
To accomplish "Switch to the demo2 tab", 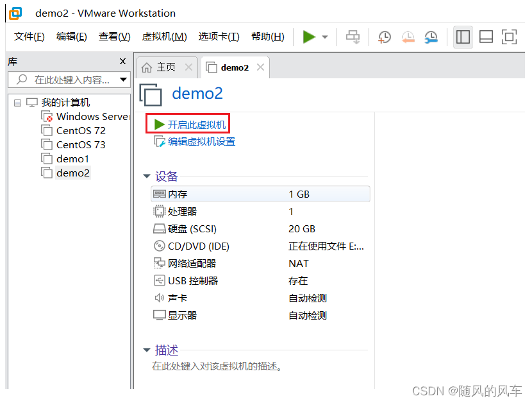I will [x=235, y=67].
